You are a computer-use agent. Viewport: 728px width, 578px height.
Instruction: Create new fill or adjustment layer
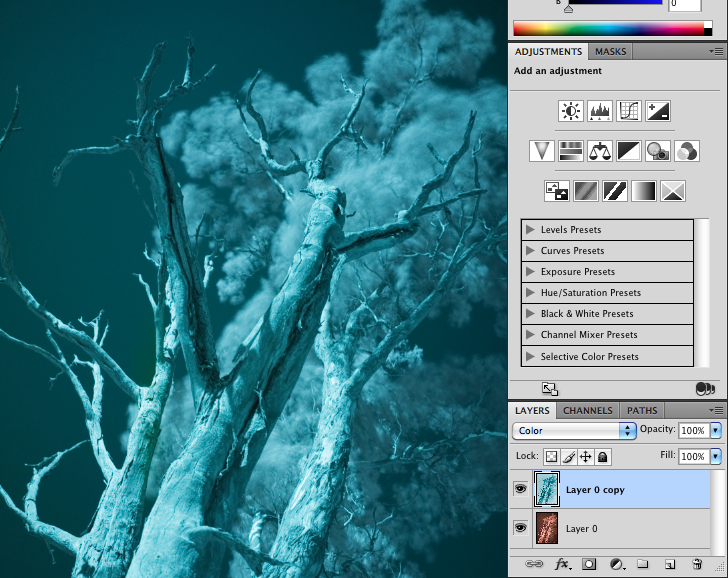click(x=617, y=564)
